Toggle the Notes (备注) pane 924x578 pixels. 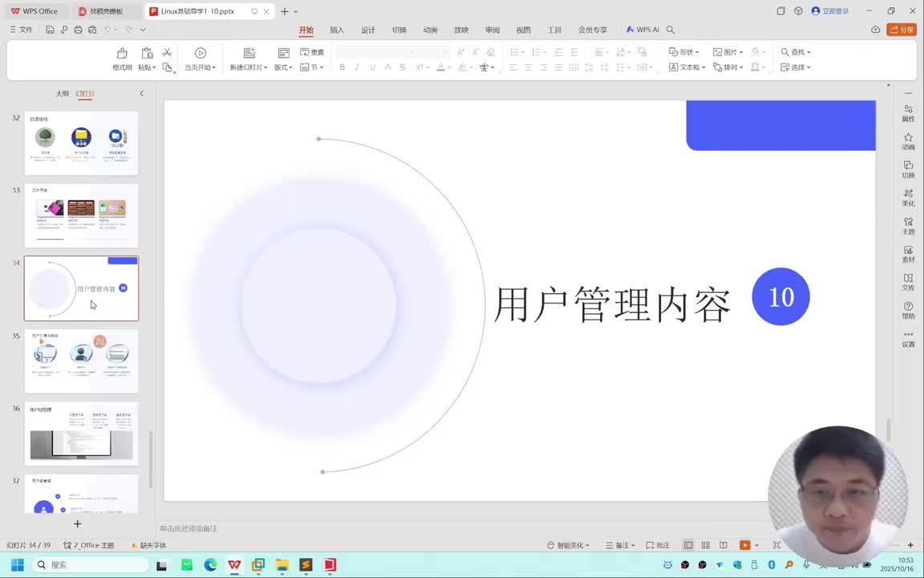(620, 545)
